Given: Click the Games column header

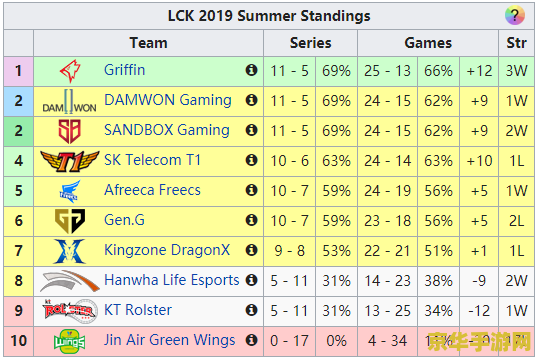Looking at the screenshot, I should coord(428,43).
